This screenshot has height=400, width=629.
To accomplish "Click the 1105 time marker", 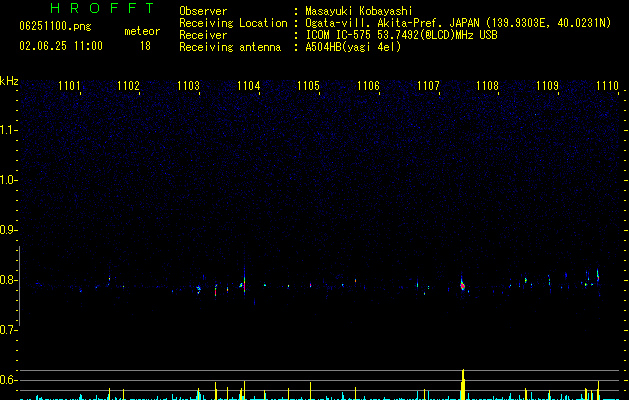I will click(x=308, y=86).
